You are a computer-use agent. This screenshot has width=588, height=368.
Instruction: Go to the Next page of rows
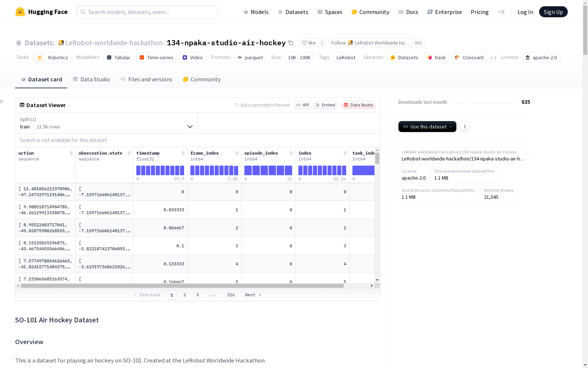(253, 295)
